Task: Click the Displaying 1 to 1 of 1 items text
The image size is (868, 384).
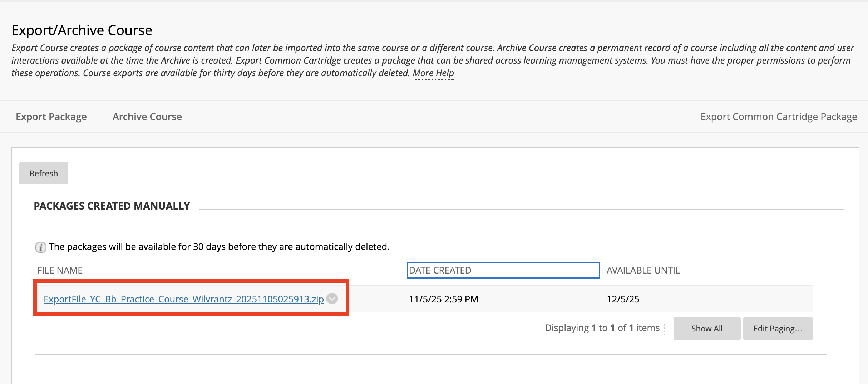Action: [602, 328]
